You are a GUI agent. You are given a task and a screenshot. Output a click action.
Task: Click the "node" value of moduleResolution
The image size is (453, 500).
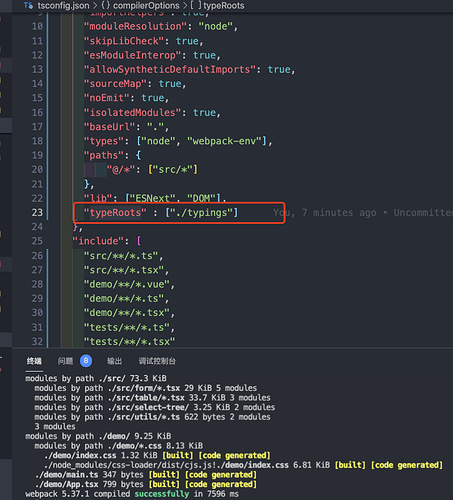tap(215, 26)
